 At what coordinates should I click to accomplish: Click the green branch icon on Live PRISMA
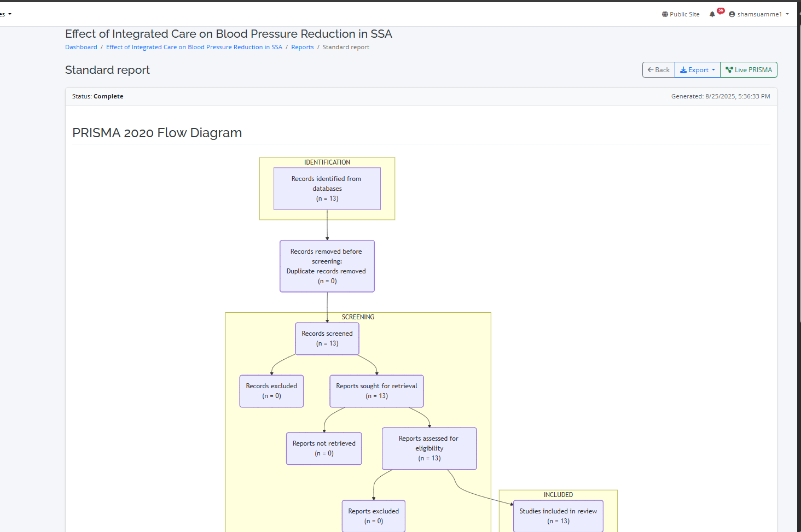[x=729, y=69]
